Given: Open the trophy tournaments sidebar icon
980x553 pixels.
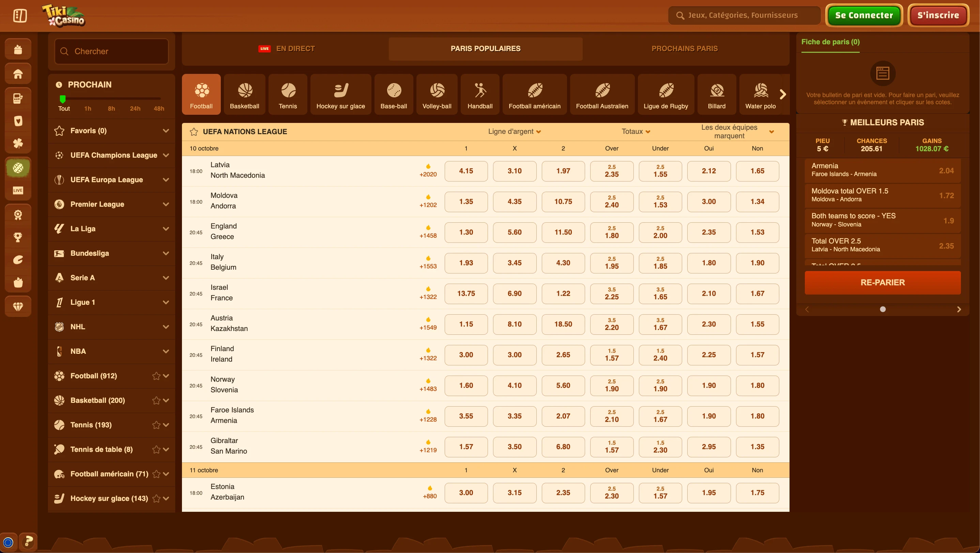Looking at the screenshot, I should point(18,237).
